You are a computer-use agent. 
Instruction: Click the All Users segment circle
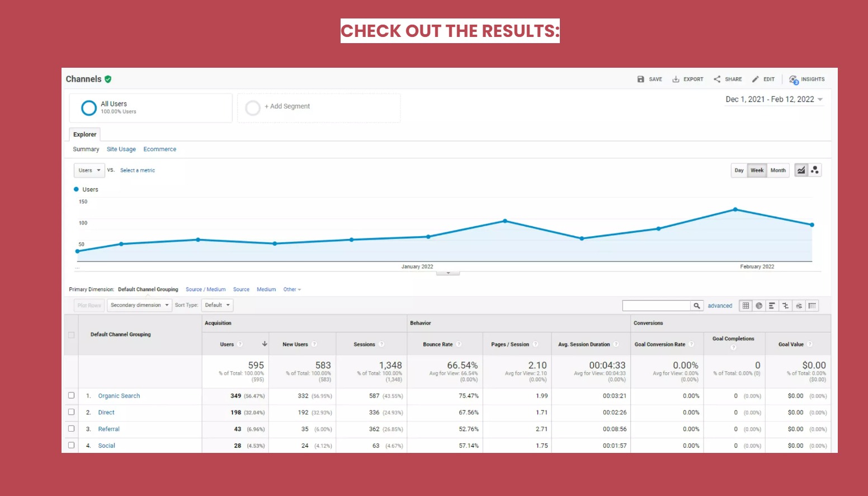pos(89,108)
